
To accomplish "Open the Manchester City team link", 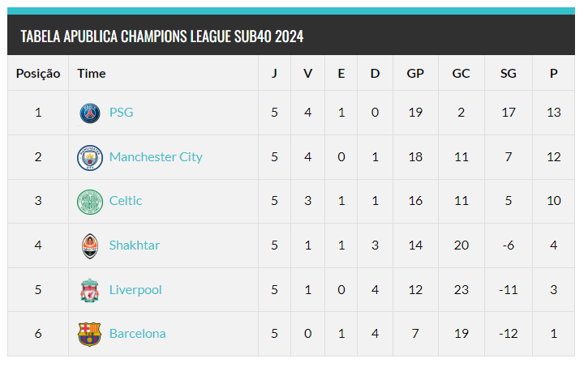I will tap(156, 157).
